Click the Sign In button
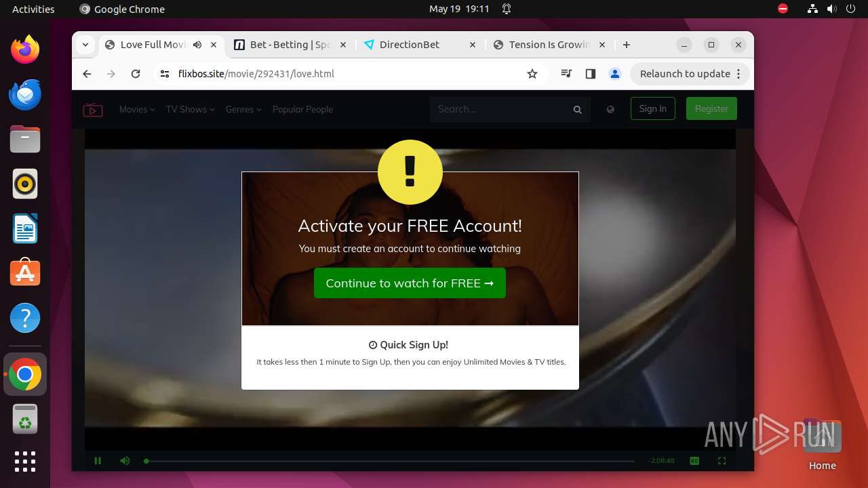868x488 pixels. tap(653, 108)
